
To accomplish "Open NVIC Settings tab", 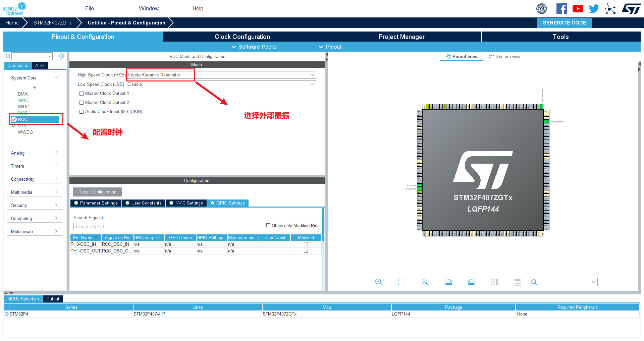I will [x=186, y=203].
